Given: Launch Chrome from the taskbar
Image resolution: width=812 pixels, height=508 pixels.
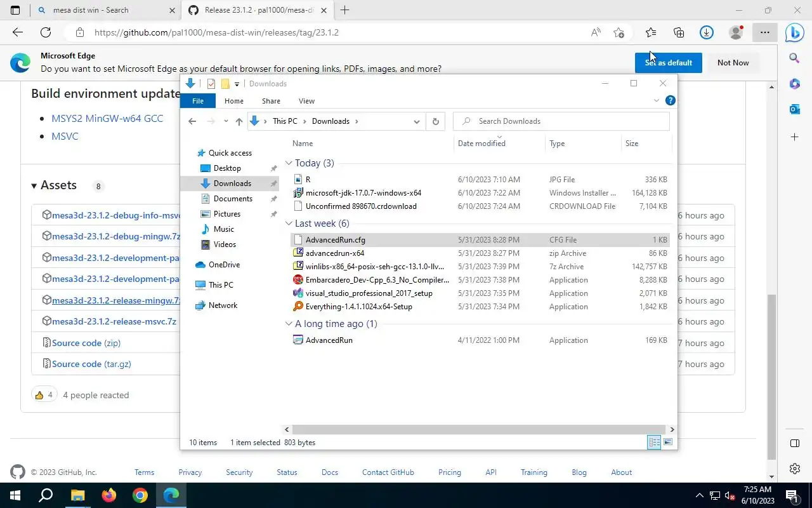Looking at the screenshot, I should (140, 495).
